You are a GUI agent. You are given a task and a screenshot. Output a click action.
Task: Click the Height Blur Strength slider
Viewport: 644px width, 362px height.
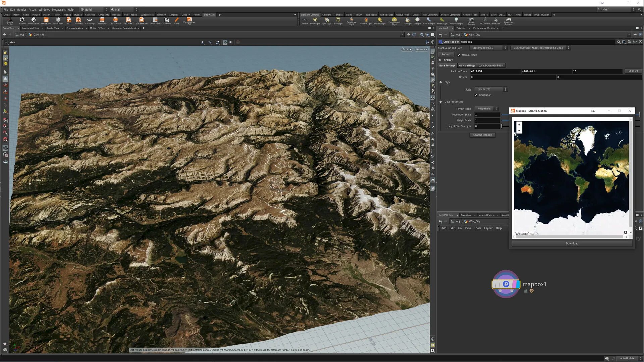tap(502, 126)
